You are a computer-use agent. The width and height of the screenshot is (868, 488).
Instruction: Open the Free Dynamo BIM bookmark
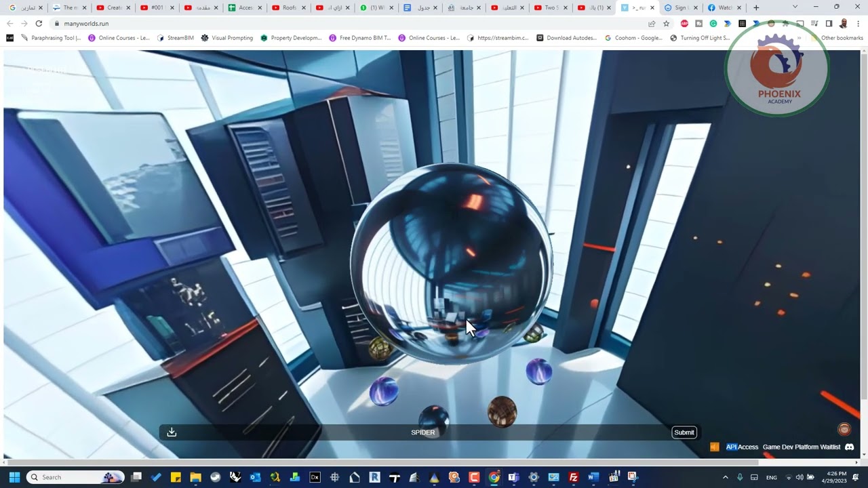[x=360, y=38]
